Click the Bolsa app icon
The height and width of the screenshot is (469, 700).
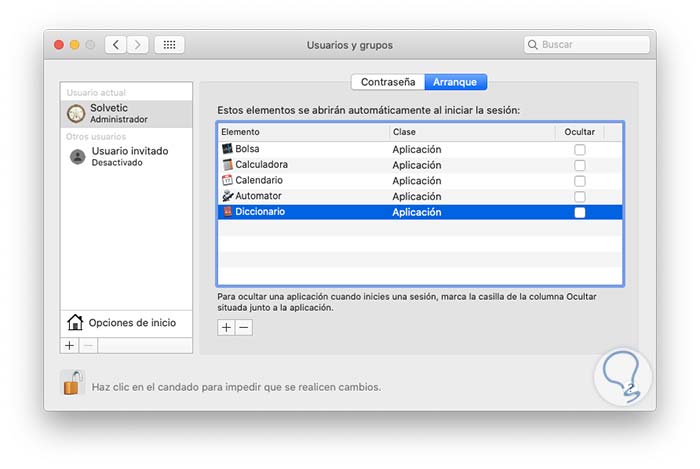(227, 149)
